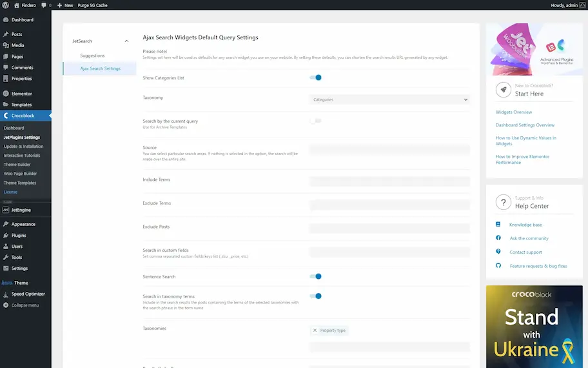This screenshot has height=368, width=588.
Task: Click the Appearance brush icon
Action: [x=6, y=224]
